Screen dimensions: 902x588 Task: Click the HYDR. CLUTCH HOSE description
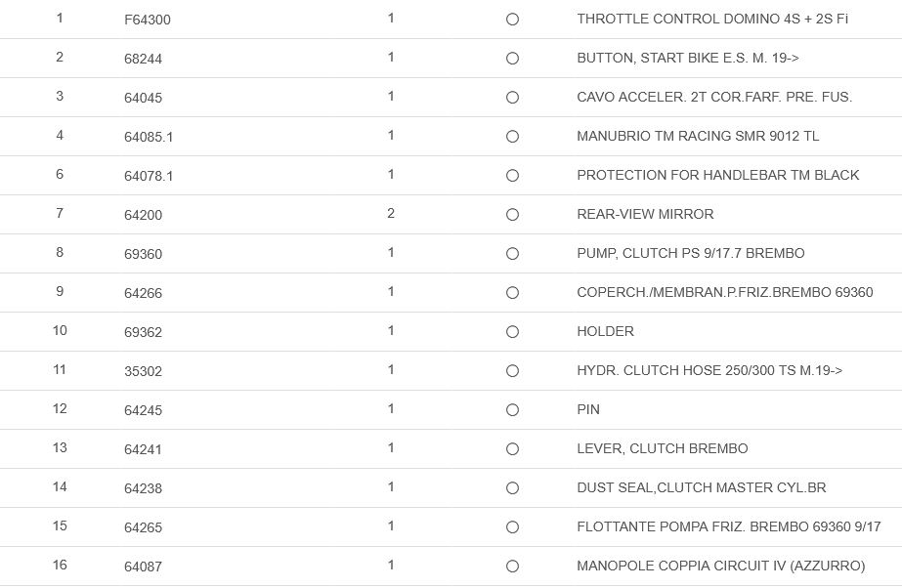pyautogui.click(x=709, y=370)
